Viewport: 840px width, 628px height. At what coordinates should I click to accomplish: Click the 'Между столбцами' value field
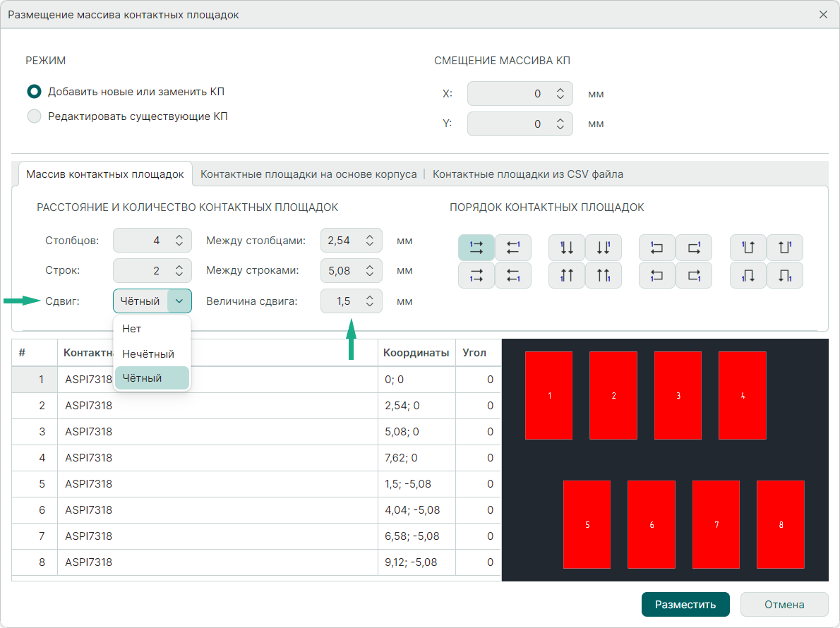click(340, 241)
